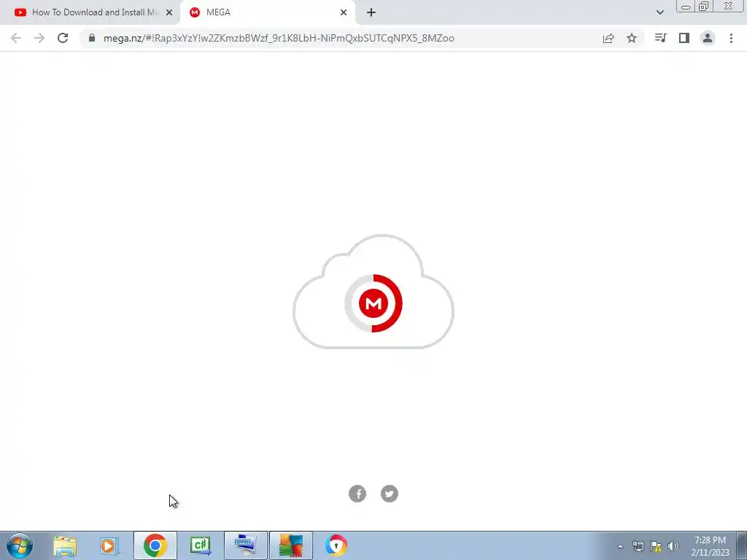Go forward using the browser arrow
747x560 pixels.
[x=39, y=38]
